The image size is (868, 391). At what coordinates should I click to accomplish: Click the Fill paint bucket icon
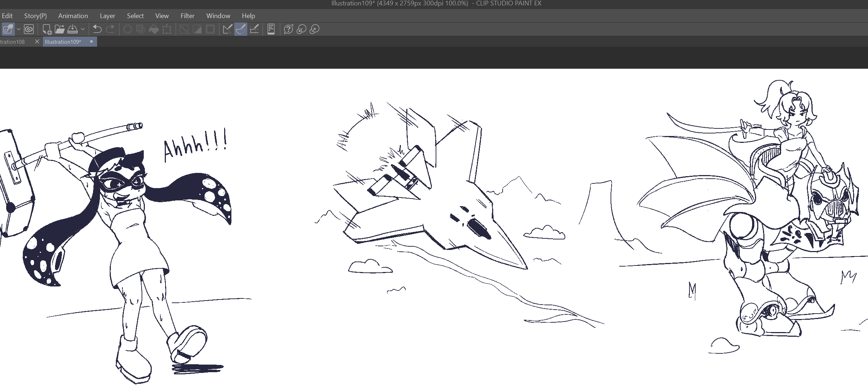click(154, 29)
